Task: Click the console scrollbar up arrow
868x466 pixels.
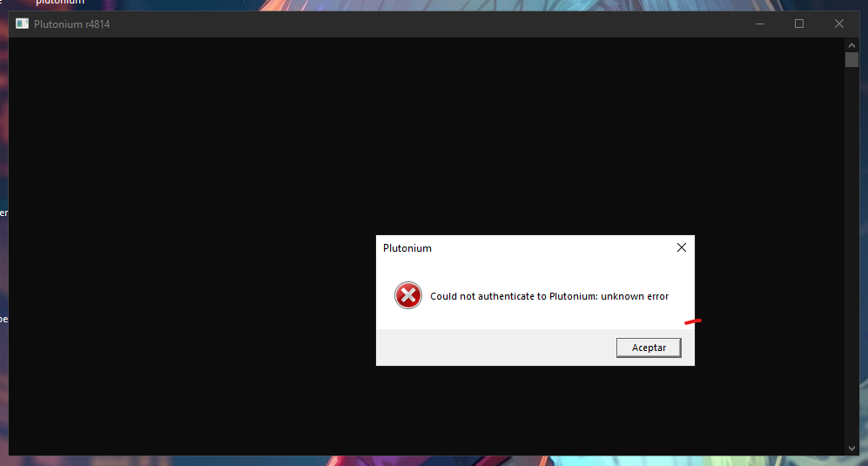Action: (851, 45)
